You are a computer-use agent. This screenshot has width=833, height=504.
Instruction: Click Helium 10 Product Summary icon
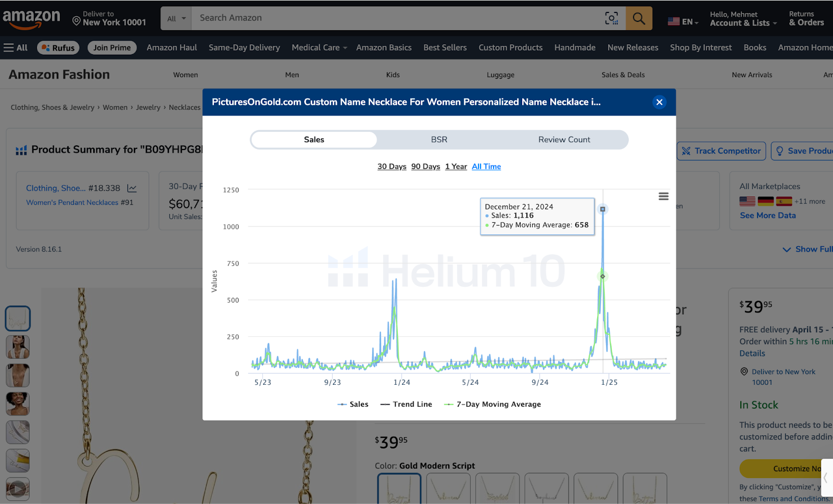pos(21,150)
